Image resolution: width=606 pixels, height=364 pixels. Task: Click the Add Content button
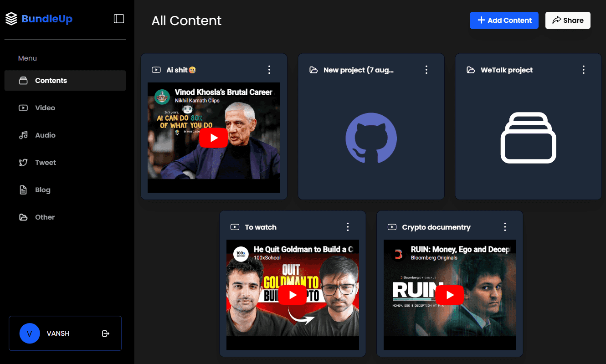pos(504,21)
